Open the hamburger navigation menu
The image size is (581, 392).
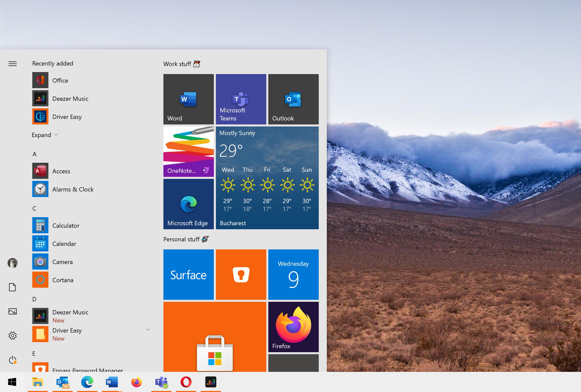12,64
